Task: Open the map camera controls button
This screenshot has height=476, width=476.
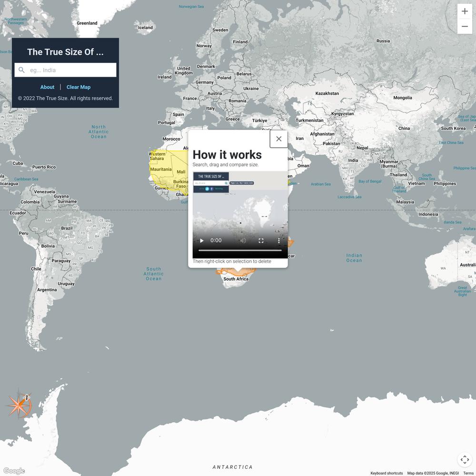Action: click(x=465, y=460)
